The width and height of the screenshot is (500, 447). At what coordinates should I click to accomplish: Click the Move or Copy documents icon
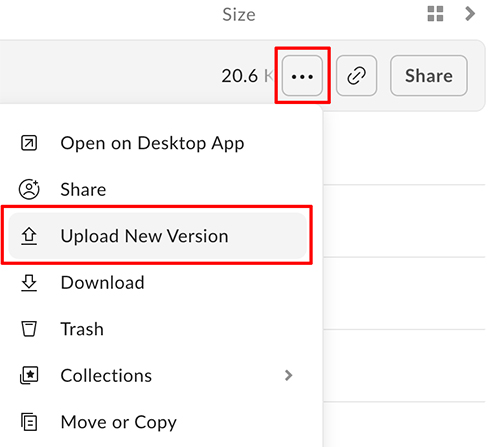(29, 422)
